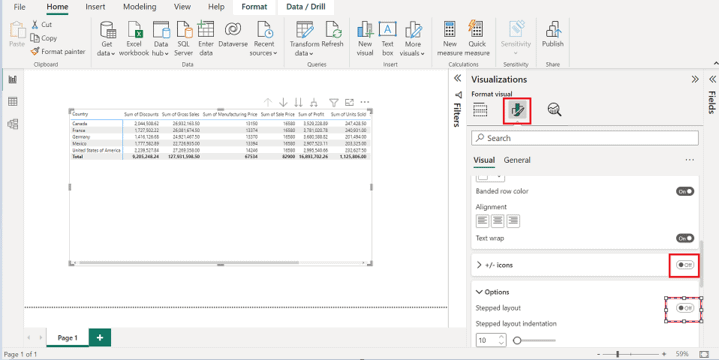Image resolution: width=719 pixels, height=360 pixels.
Task: Switch to Modeling ribbon tab
Action: [140, 7]
